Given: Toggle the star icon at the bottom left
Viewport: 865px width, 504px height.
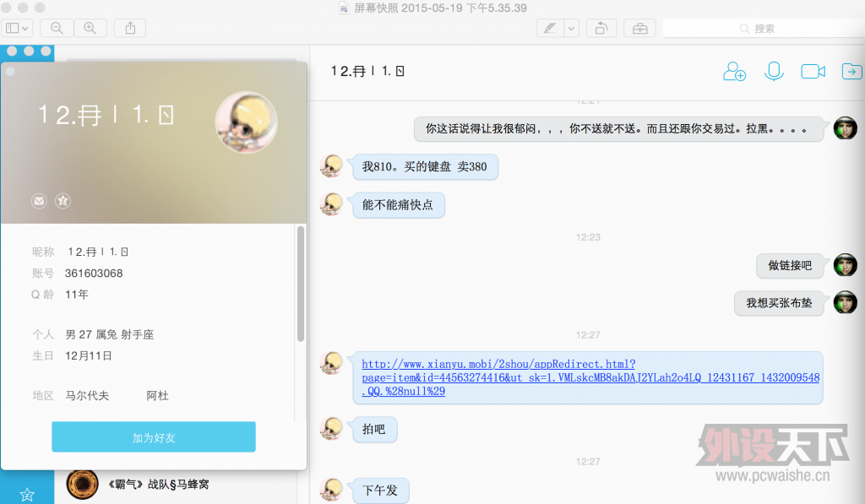Looking at the screenshot, I should [28, 495].
